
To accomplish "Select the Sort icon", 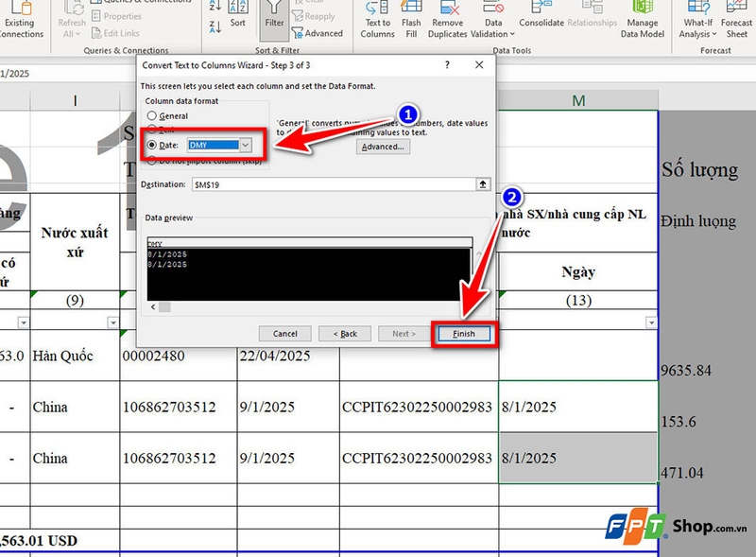I will click(237, 16).
